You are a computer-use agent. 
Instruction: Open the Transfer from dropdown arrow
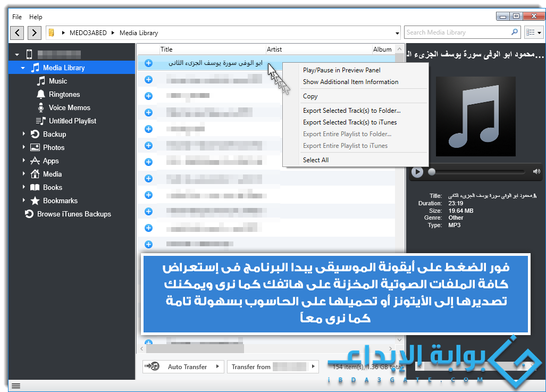[x=313, y=366]
